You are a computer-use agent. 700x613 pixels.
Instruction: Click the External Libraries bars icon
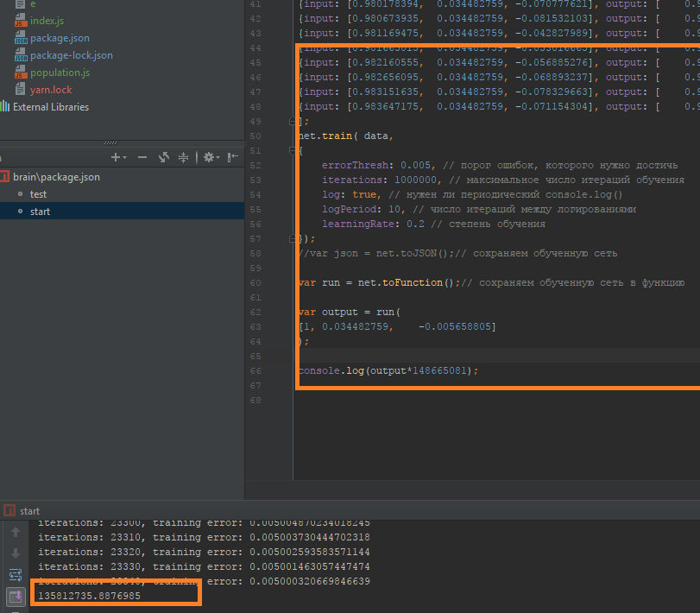5,107
